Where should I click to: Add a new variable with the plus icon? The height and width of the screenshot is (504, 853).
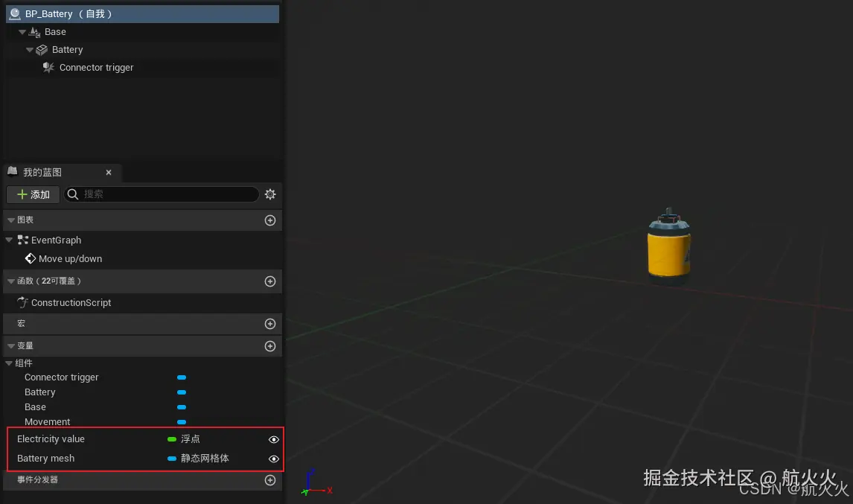click(269, 345)
